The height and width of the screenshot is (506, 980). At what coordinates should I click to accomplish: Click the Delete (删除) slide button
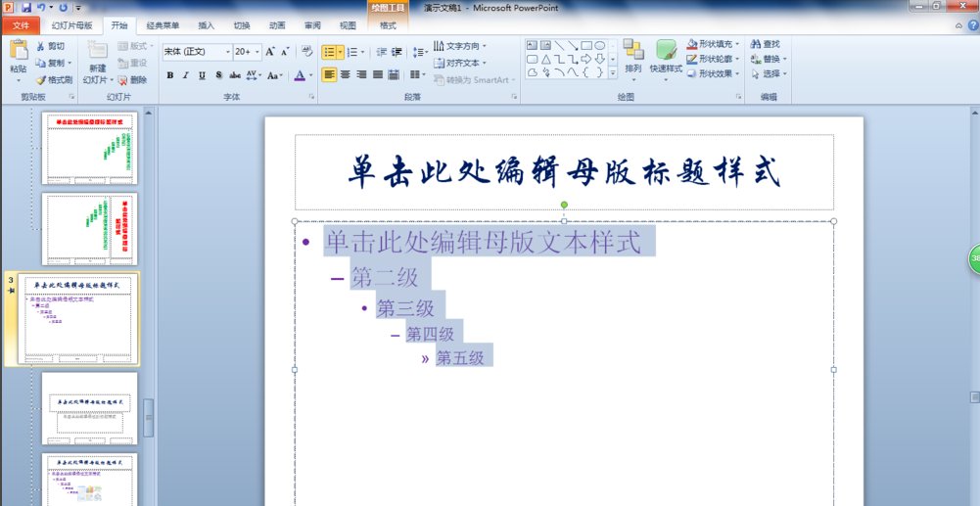tap(132, 80)
